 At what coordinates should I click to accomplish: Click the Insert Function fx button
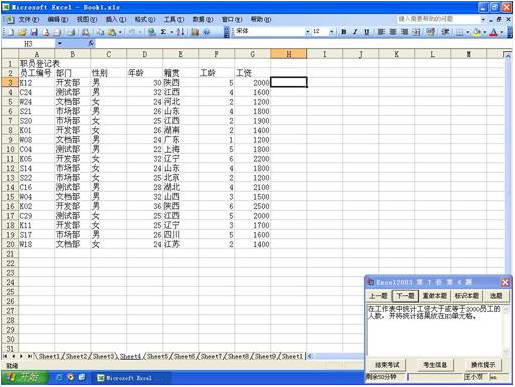pyautogui.click(x=92, y=43)
